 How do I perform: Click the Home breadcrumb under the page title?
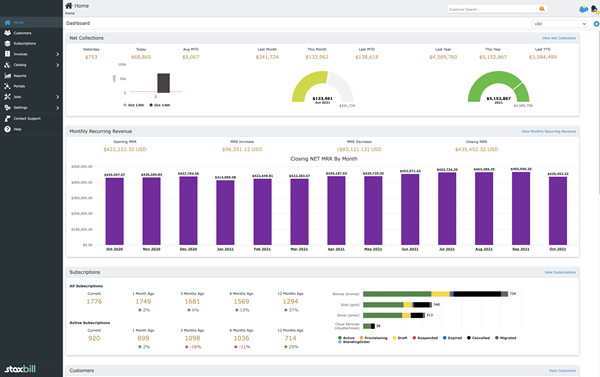pyautogui.click(x=70, y=13)
